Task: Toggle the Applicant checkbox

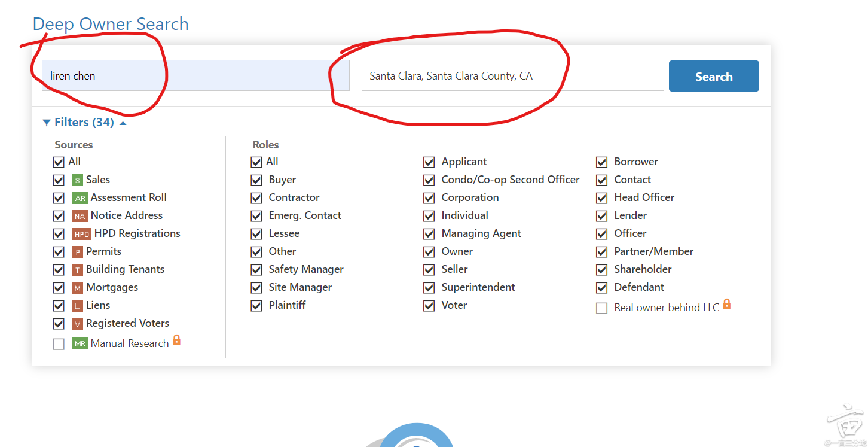Action: [429, 162]
